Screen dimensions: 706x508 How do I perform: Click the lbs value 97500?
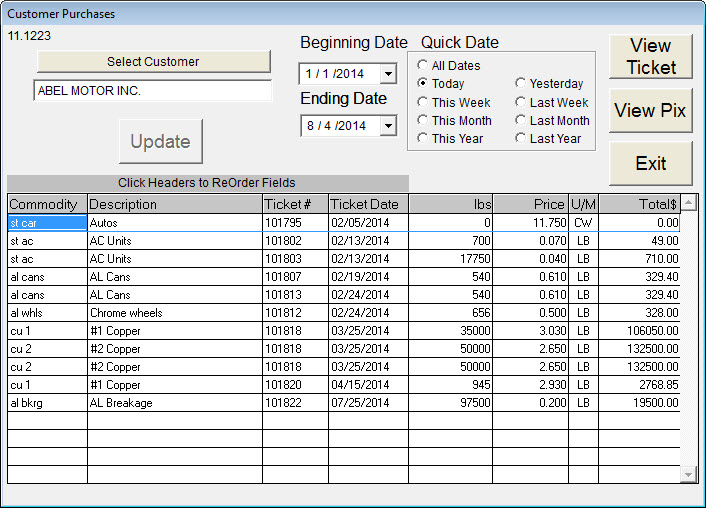point(451,403)
